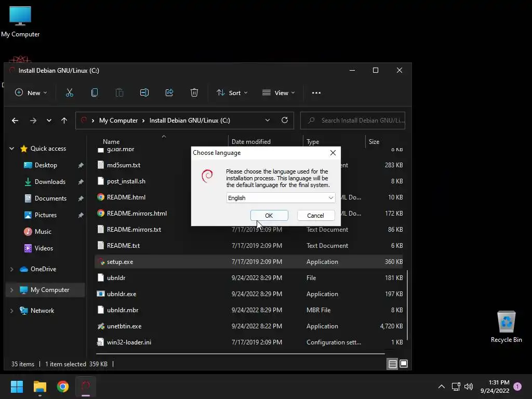This screenshot has height=399, width=532.
Task: Click the Delete trash icon in toolbar
Action: pos(194,92)
